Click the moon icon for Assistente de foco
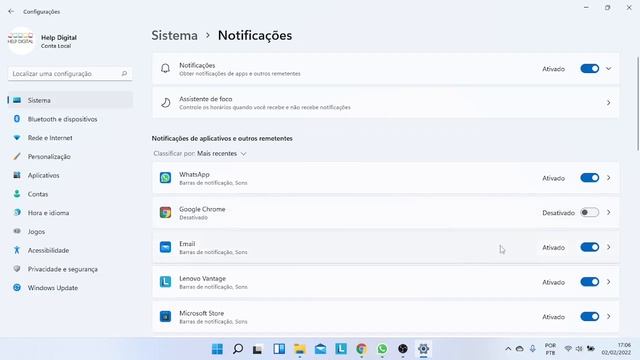The width and height of the screenshot is (640, 360). (x=165, y=103)
